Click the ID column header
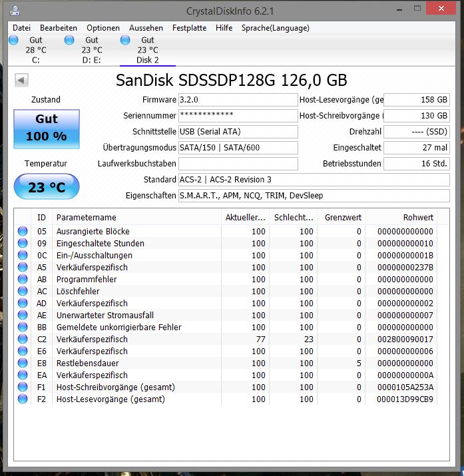This screenshot has height=476, width=464. coord(41,217)
